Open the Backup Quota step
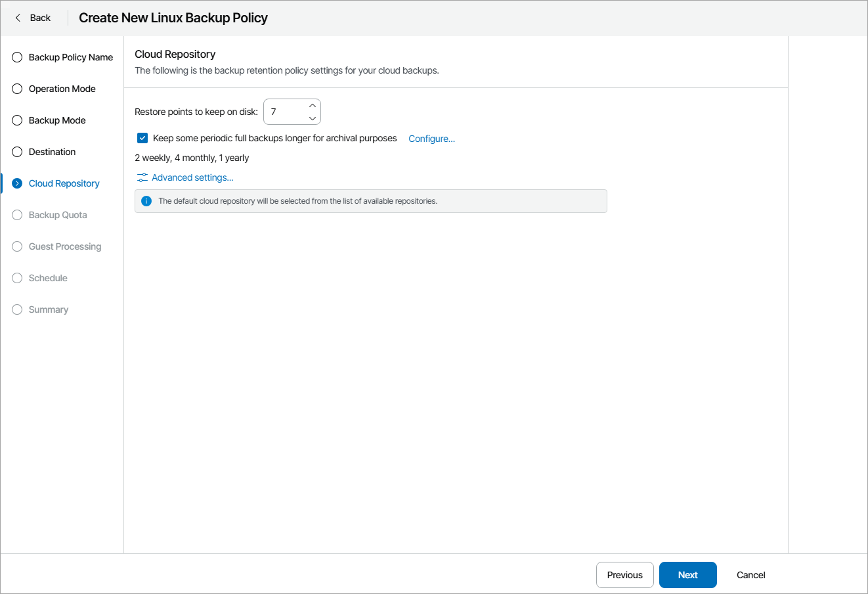 click(58, 215)
